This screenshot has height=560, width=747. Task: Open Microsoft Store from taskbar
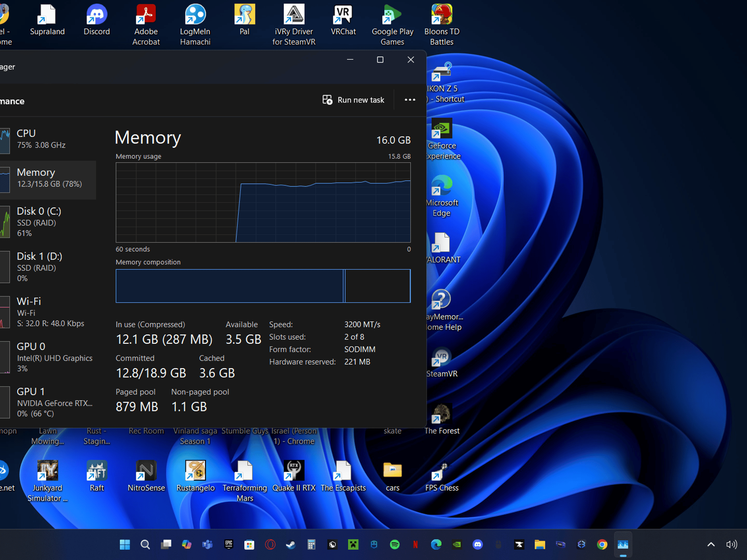tap(249, 544)
